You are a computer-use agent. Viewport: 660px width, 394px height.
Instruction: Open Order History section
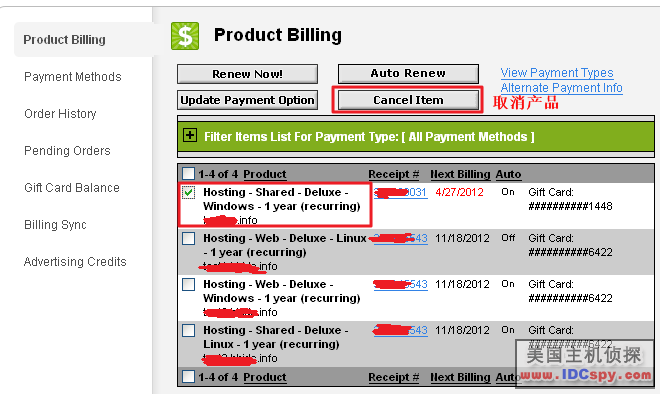pos(60,114)
